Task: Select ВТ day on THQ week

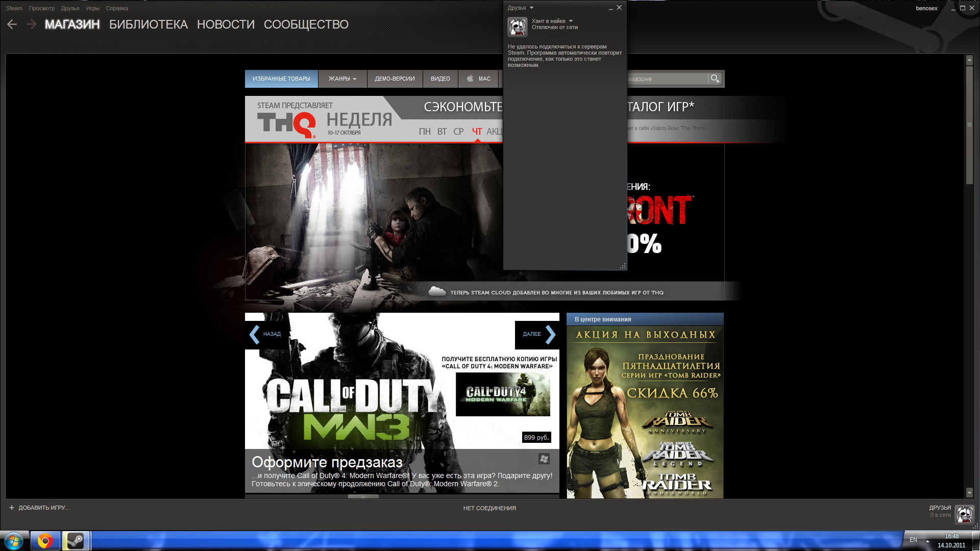Action: coord(442,132)
